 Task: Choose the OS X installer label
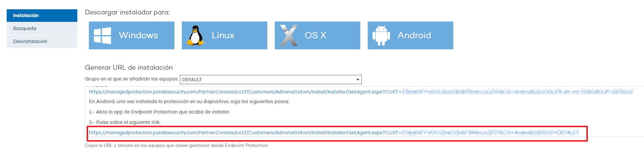click(x=316, y=35)
